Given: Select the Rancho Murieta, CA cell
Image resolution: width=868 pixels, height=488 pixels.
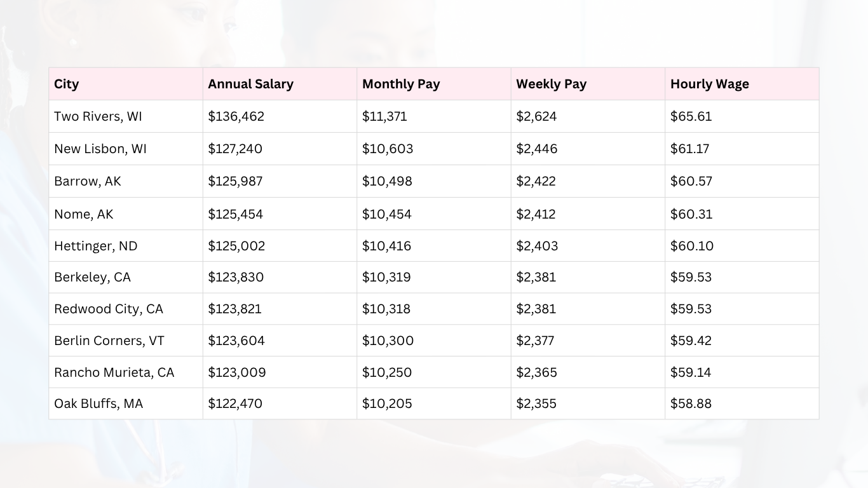Looking at the screenshot, I should click(x=114, y=372).
